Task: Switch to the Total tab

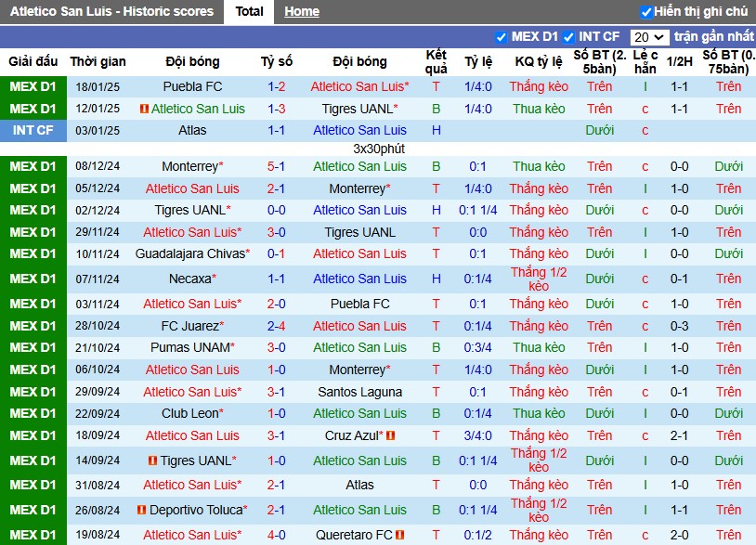Action: click(249, 11)
